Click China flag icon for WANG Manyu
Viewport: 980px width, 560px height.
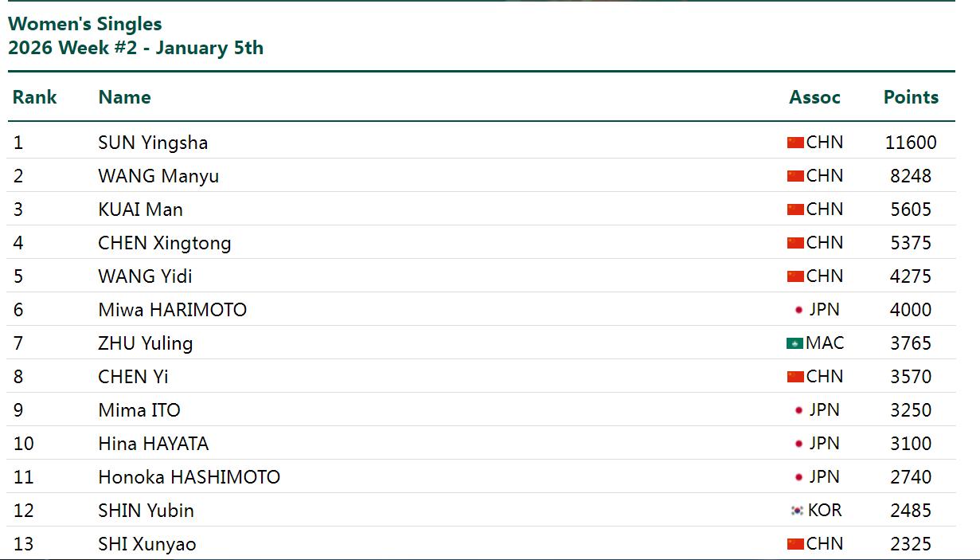[795, 176]
